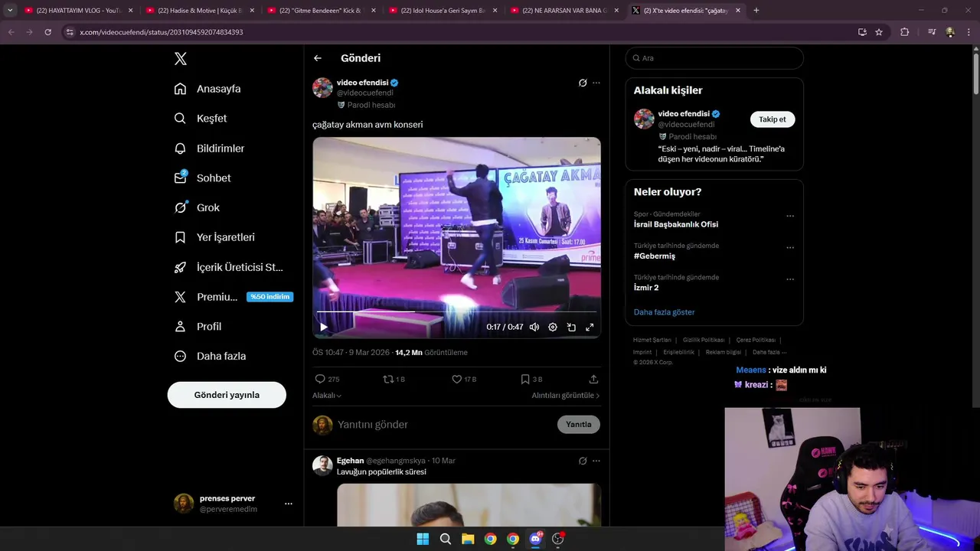This screenshot has width=980, height=551.
Task: Play the Çağatay Akman video
Action: click(x=324, y=327)
